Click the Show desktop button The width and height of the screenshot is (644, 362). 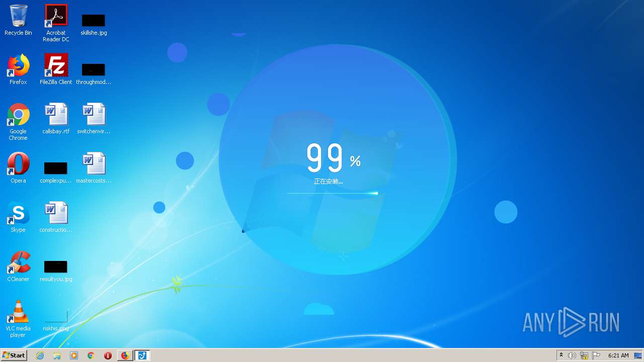[639, 355]
